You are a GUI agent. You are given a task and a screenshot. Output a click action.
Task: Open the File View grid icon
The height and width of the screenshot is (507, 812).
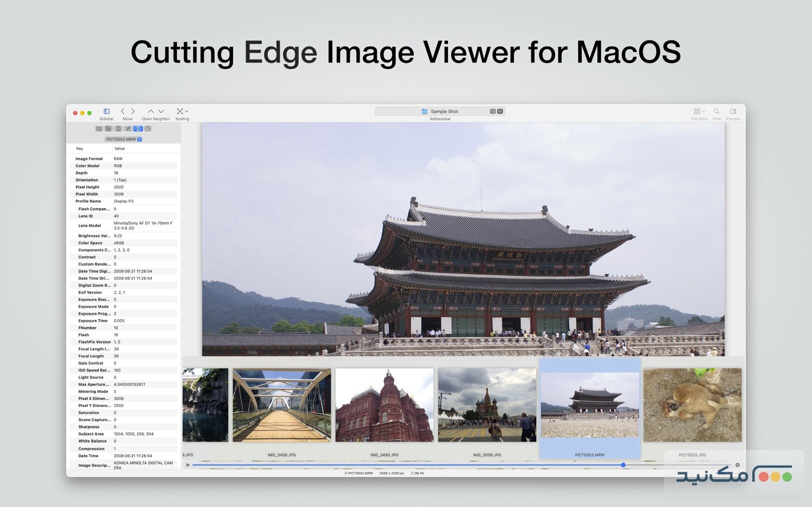[697, 111]
